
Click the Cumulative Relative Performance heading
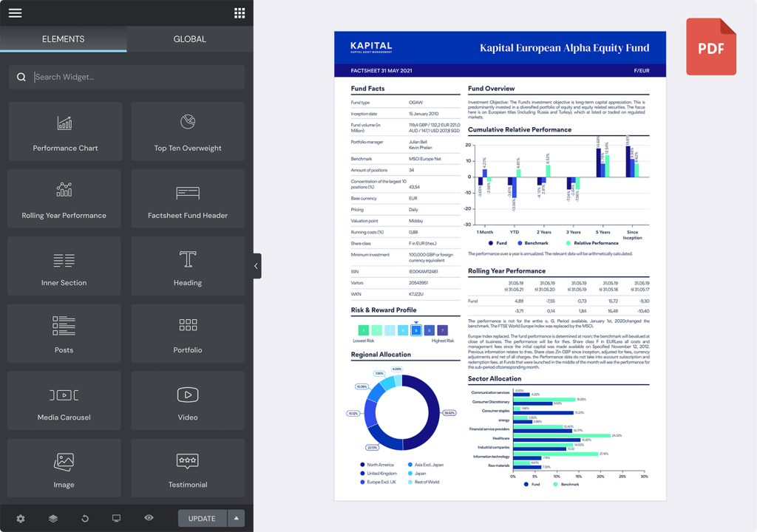pos(520,129)
